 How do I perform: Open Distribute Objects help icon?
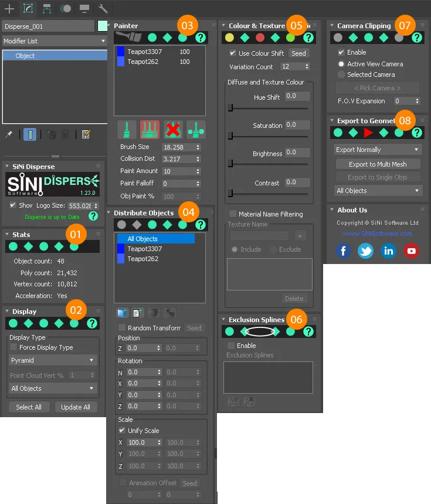point(201,225)
